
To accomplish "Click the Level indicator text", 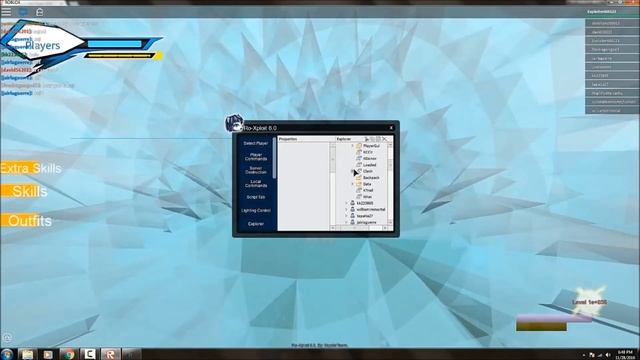I will (589, 302).
